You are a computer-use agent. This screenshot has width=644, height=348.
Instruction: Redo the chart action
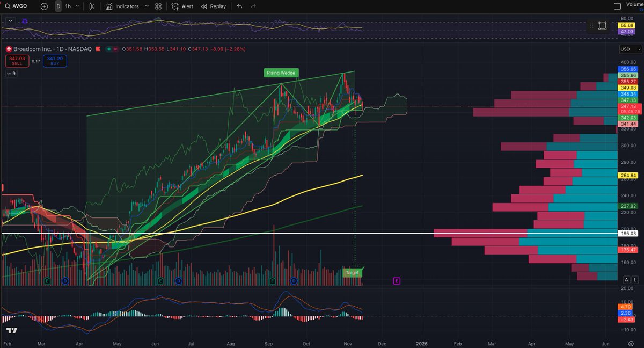coord(253,6)
